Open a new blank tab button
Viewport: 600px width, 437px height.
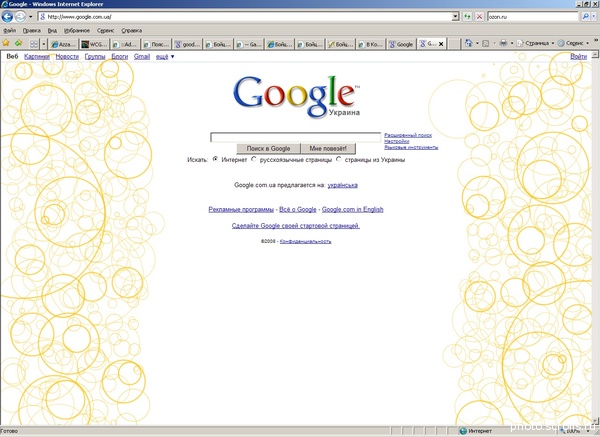[454, 44]
